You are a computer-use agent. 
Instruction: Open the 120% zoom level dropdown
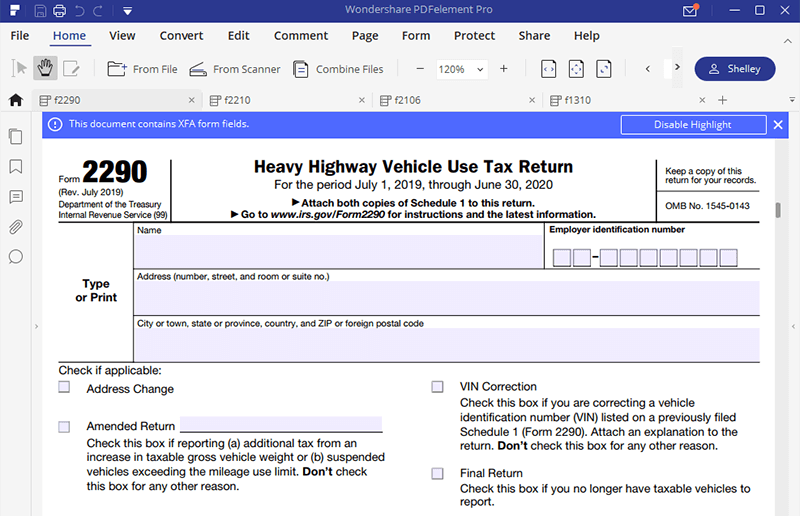point(461,69)
